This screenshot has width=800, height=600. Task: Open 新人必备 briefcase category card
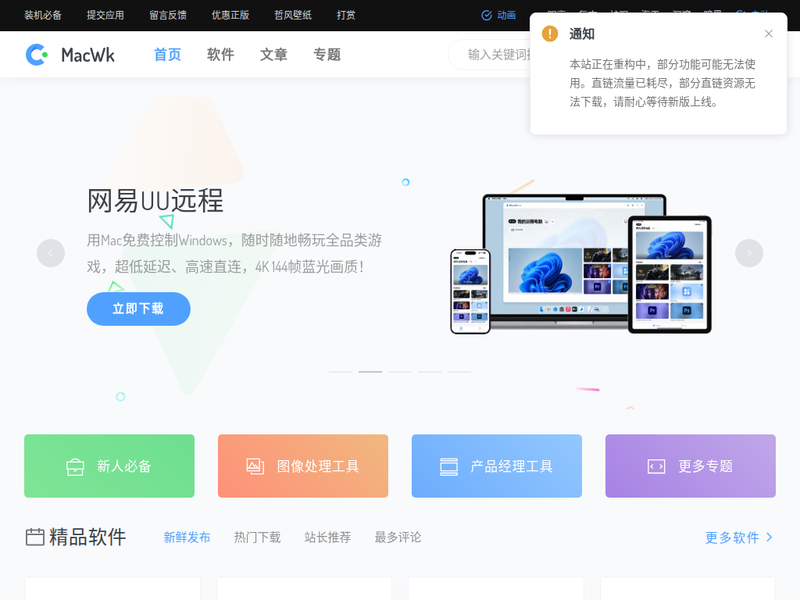(x=109, y=466)
